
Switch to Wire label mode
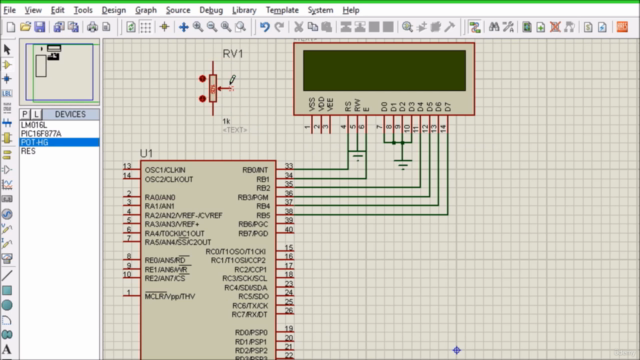click(7, 93)
